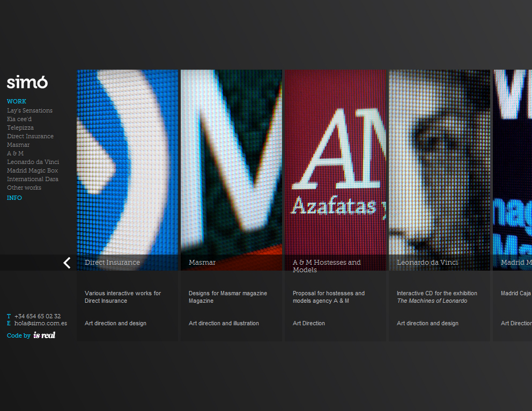Click 'Art direction and illustration' under Masmar
Image resolution: width=532 pixels, height=411 pixels.
224,324
